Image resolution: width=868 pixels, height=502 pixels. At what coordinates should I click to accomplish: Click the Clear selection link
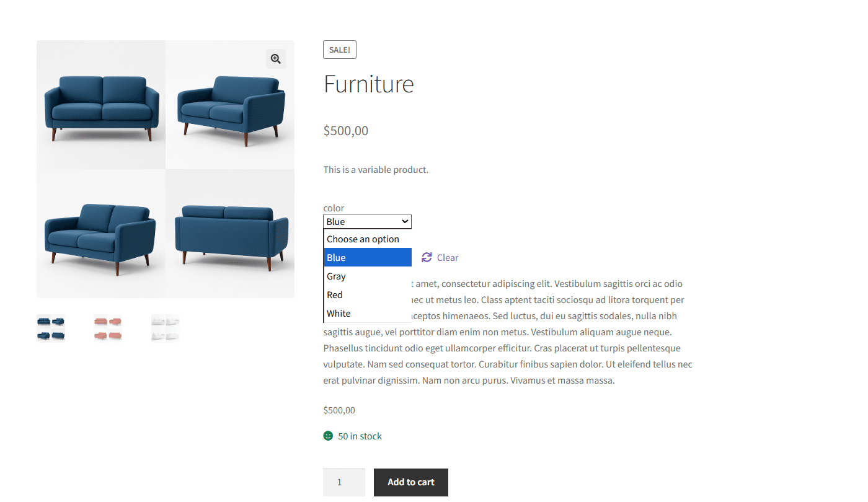[447, 258]
